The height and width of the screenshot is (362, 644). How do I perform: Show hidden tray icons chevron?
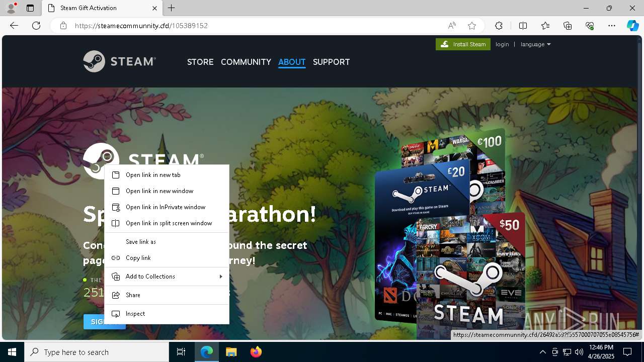click(x=542, y=352)
